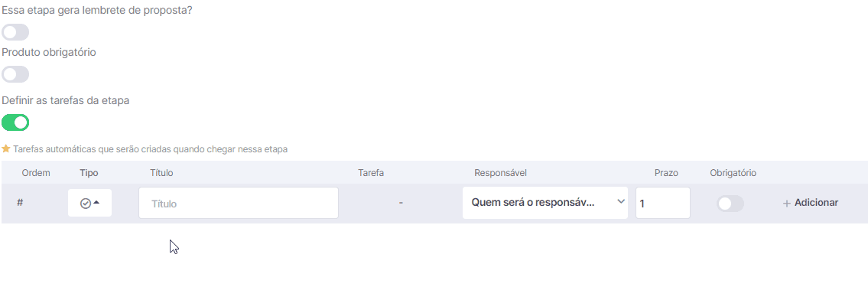Click the # order cell
This screenshot has height=287, width=868.
20,202
